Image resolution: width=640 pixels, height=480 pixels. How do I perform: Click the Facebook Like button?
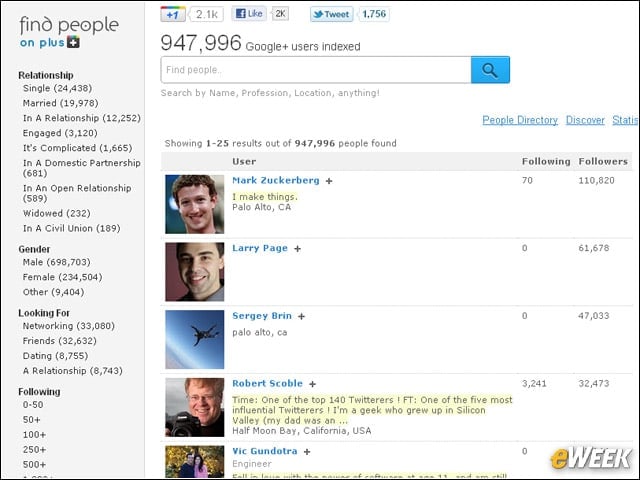tap(249, 13)
